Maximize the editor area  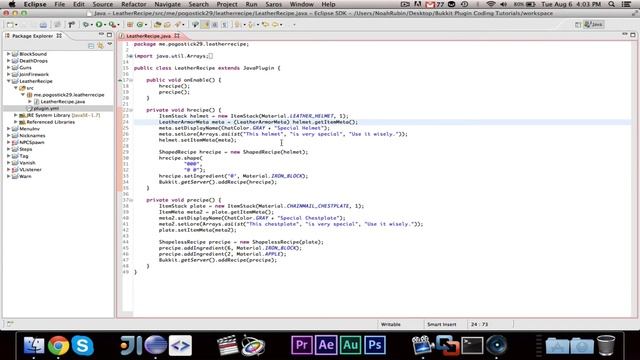pos(633,35)
